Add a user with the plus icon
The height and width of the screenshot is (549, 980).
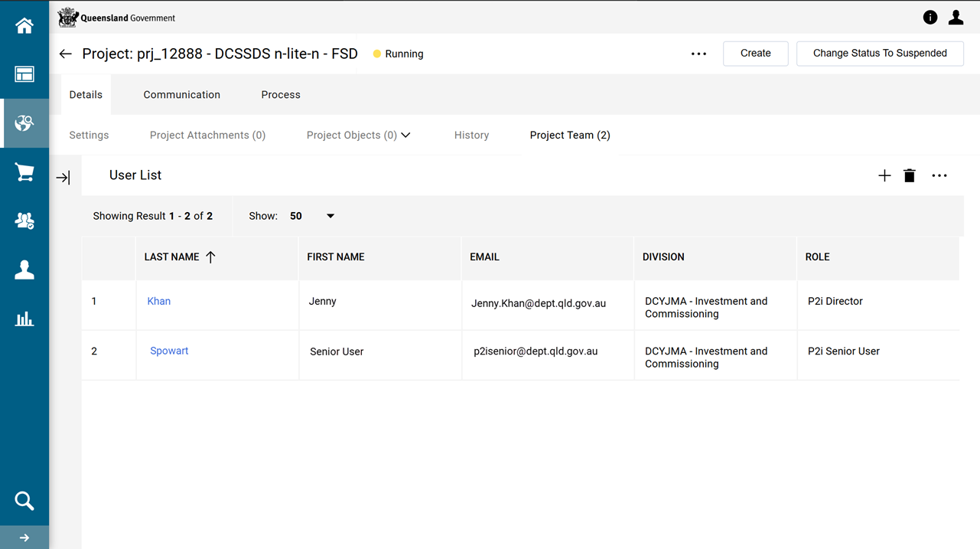884,176
